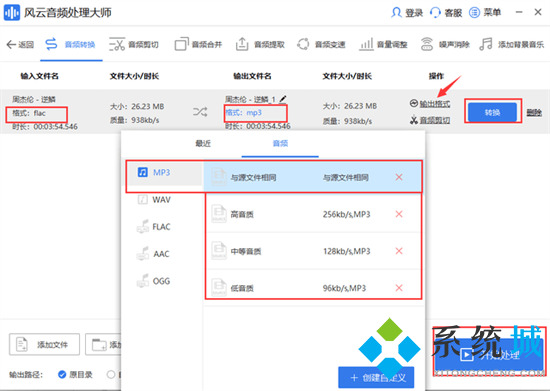The image size is (550, 391).
Task: Choose the 低音质 96kb/s preset
Action: (x=313, y=288)
